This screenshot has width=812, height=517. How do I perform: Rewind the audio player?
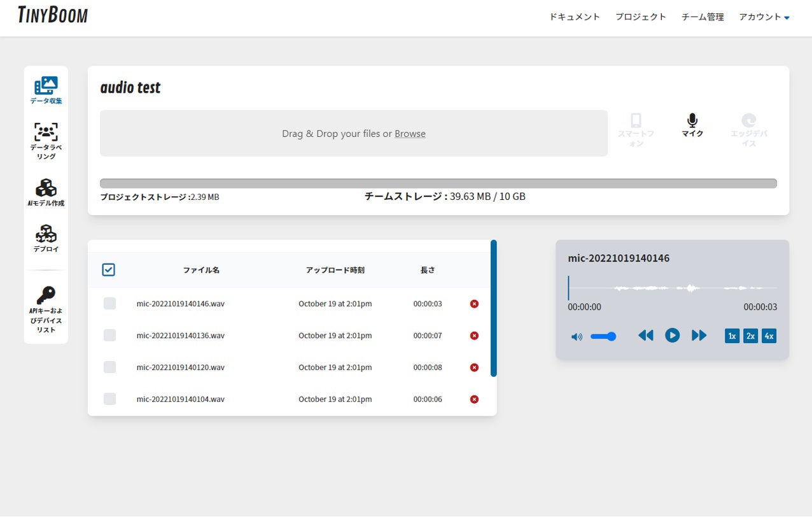pos(646,336)
